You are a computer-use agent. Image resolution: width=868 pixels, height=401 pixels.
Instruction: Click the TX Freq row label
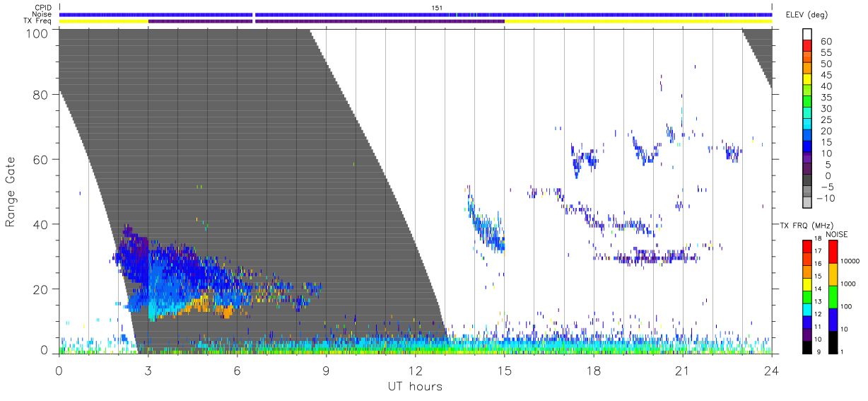pyautogui.click(x=39, y=21)
